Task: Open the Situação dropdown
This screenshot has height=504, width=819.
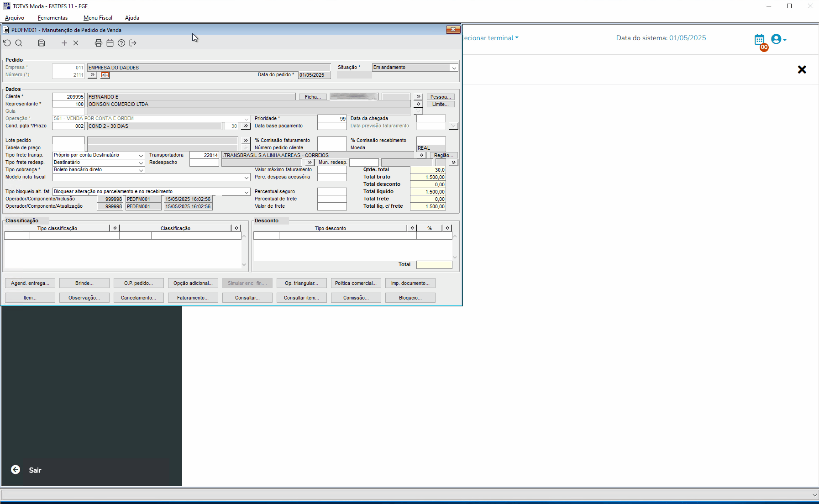Action: click(454, 68)
